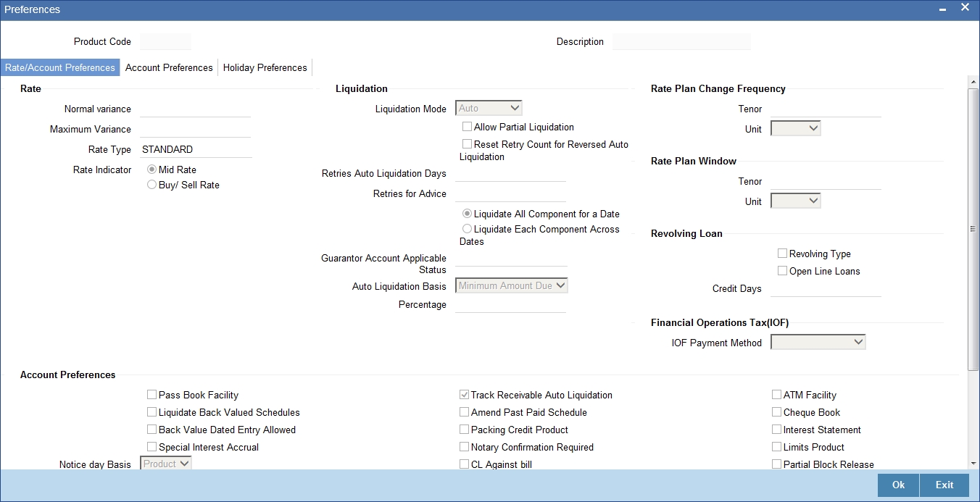Click the vertical scrollbar down arrow
The width and height of the screenshot is (980, 502).
(x=973, y=463)
